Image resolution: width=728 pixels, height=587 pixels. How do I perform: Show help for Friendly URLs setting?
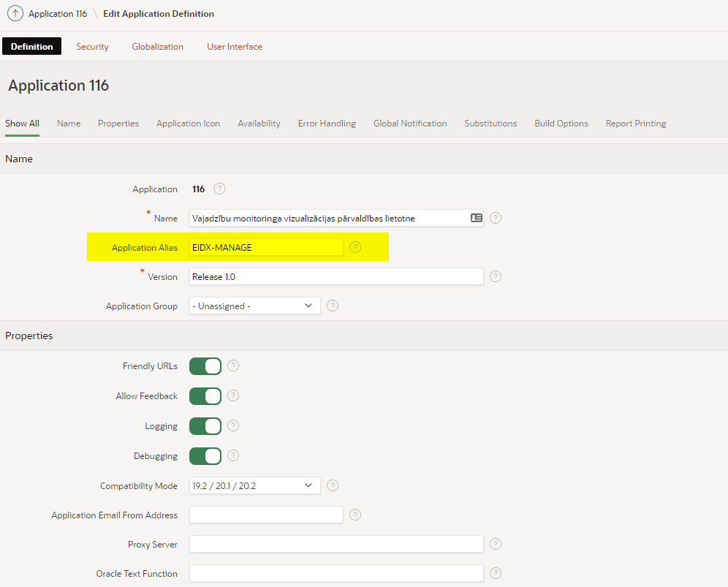click(x=233, y=366)
